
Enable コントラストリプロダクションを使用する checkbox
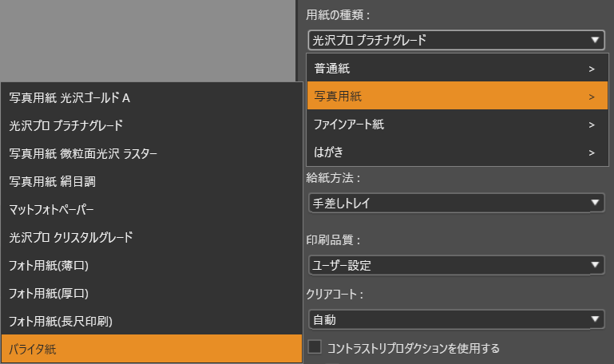[315, 347]
